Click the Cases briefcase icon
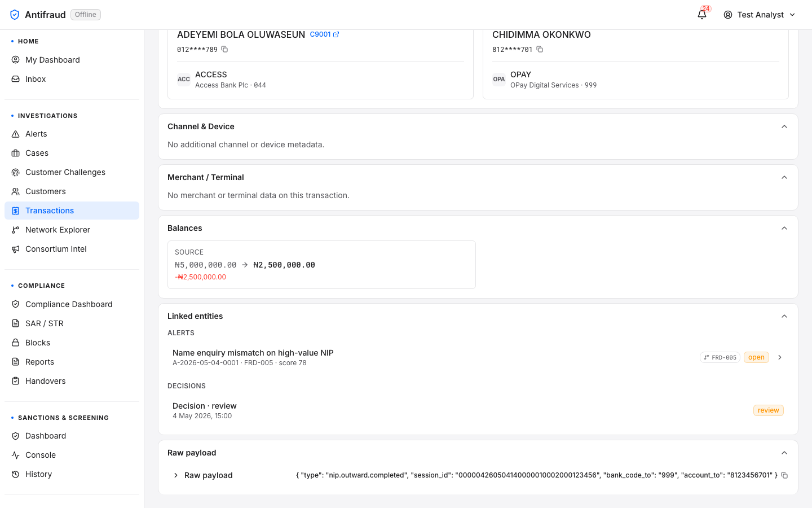The width and height of the screenshot is (812, 508). (16, 153)
